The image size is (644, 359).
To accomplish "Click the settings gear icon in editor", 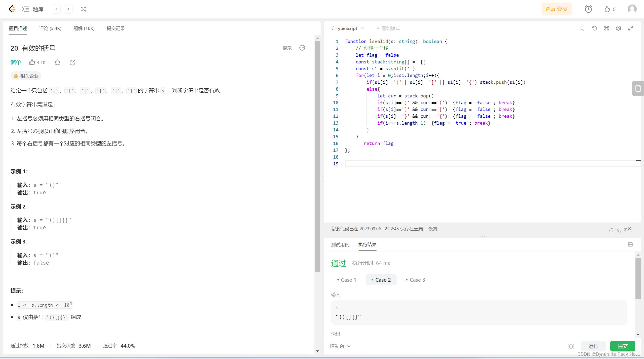I will (619, 28).
